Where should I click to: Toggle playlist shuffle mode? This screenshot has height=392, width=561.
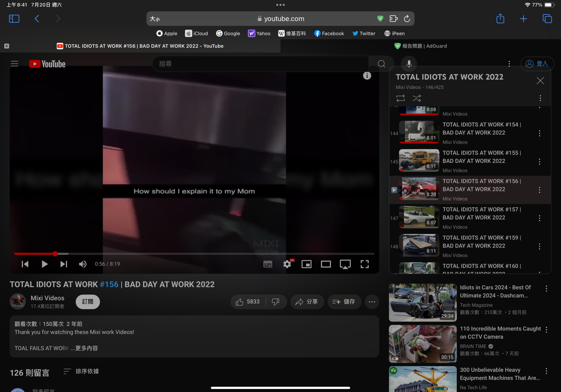pos(417,98)
